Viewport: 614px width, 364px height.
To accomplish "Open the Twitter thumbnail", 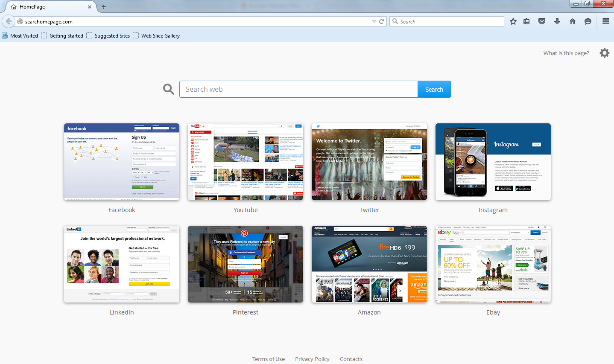I will pos(369,162).
